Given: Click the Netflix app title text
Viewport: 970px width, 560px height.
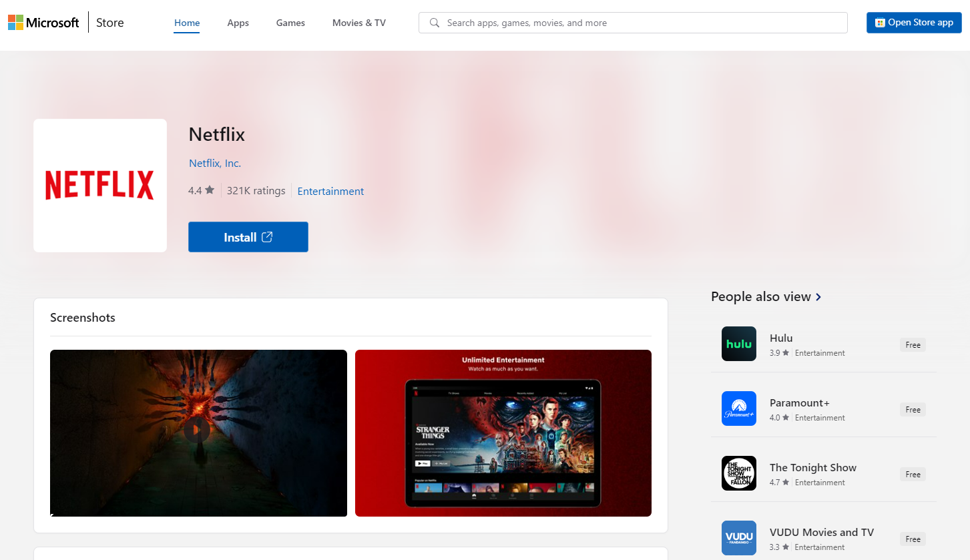Looking at the screenshot, I should pos(217,134).
